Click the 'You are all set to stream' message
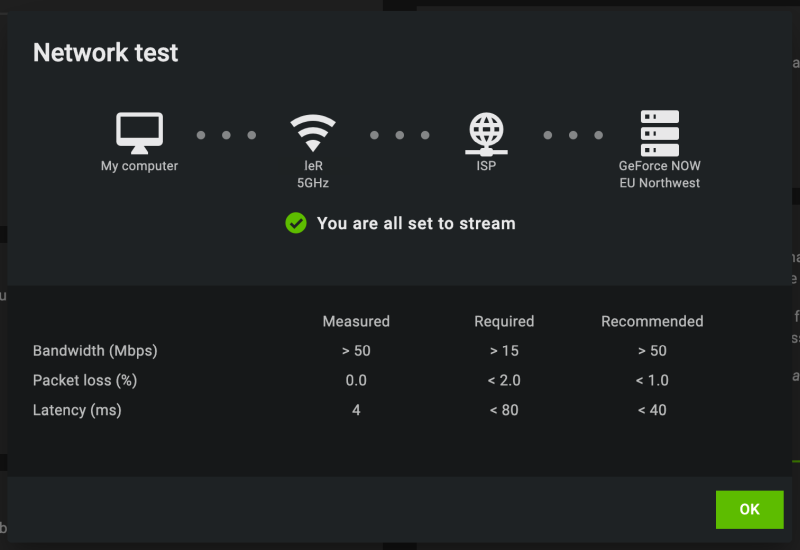The width and height of the screenshot is (800, 550). (416, 223)
